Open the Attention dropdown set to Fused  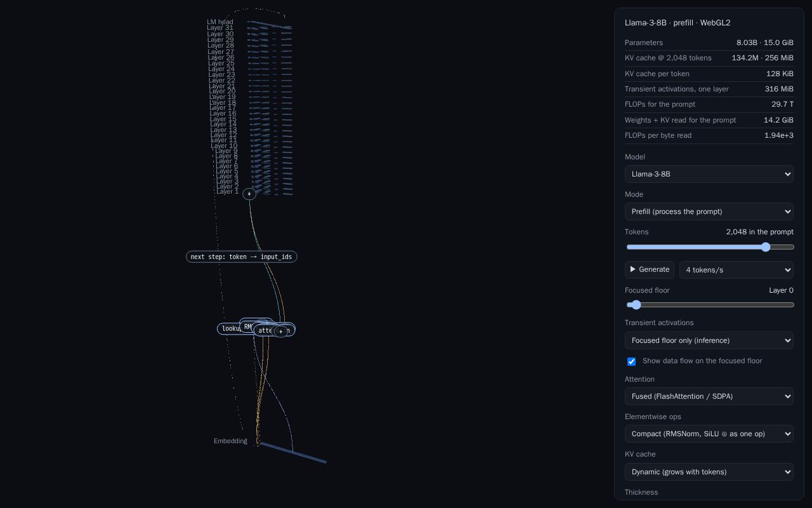click(709, 396)
